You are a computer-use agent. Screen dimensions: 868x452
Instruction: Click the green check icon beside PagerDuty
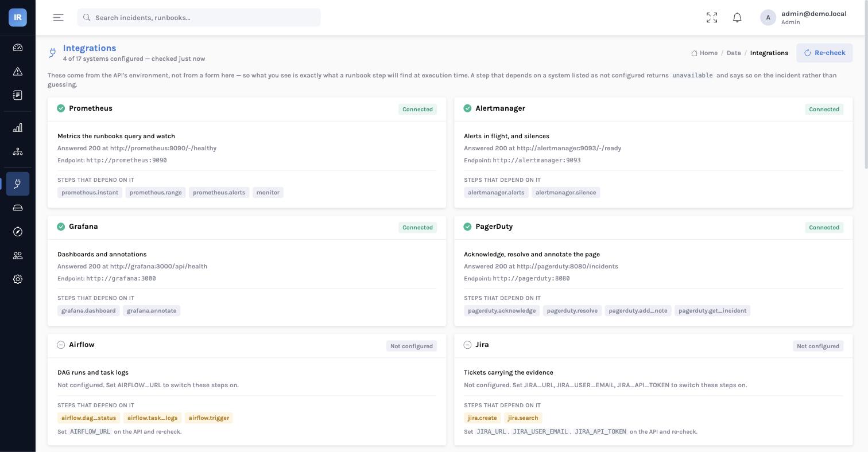click(x=467, y=227)
